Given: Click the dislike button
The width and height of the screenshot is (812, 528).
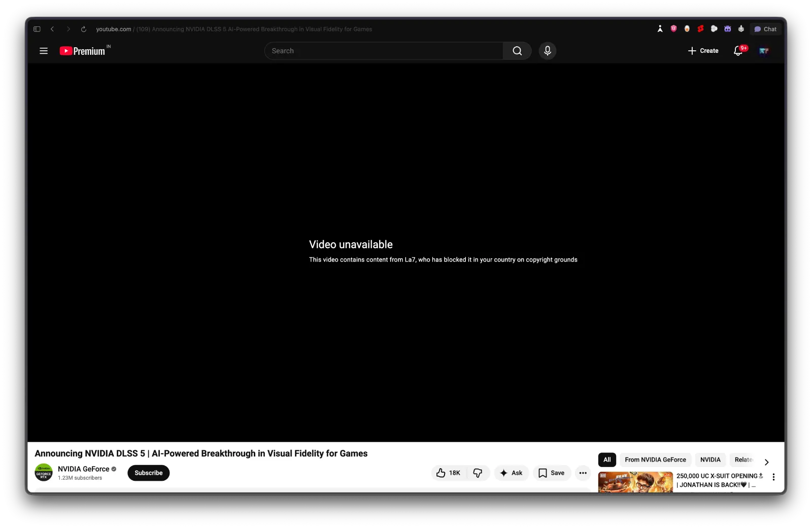Looking at the screenshot, I should 477,473.
